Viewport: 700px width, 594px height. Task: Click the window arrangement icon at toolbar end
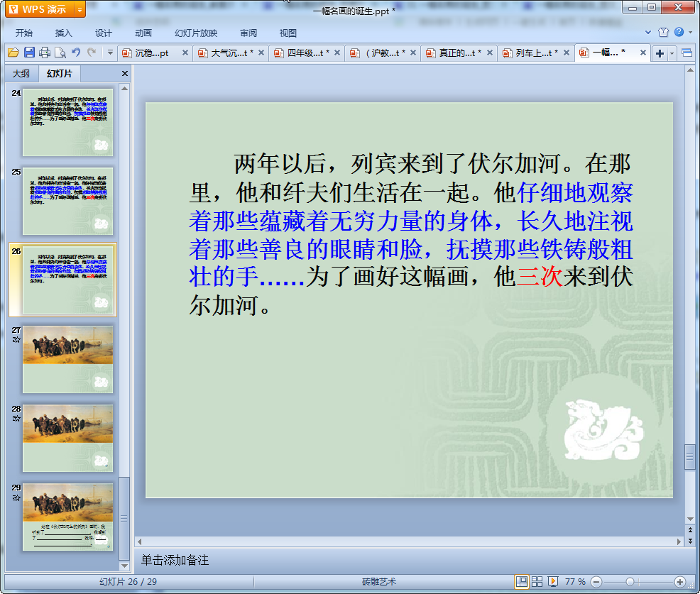point(687,53)
